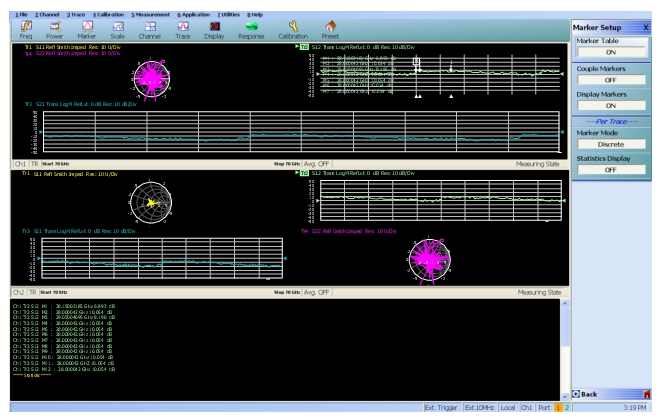The image size is (660, 420).
Task: Click Avg. OFF in channel 2 bar
Action: (316, 292)
